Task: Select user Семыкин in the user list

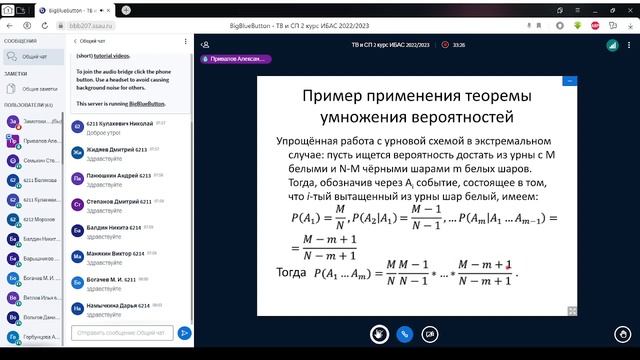Action: (x=33, y=160)
